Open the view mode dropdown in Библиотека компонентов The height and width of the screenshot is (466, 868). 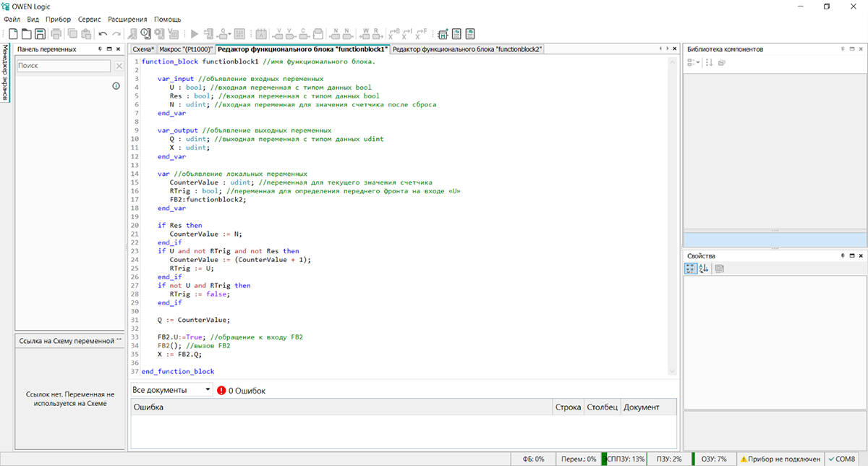[693, 63]
